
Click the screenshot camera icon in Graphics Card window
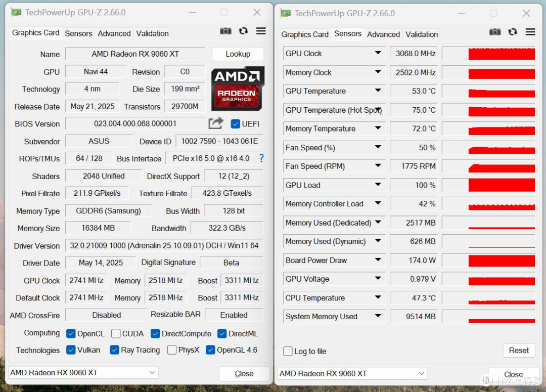(225, 31)
